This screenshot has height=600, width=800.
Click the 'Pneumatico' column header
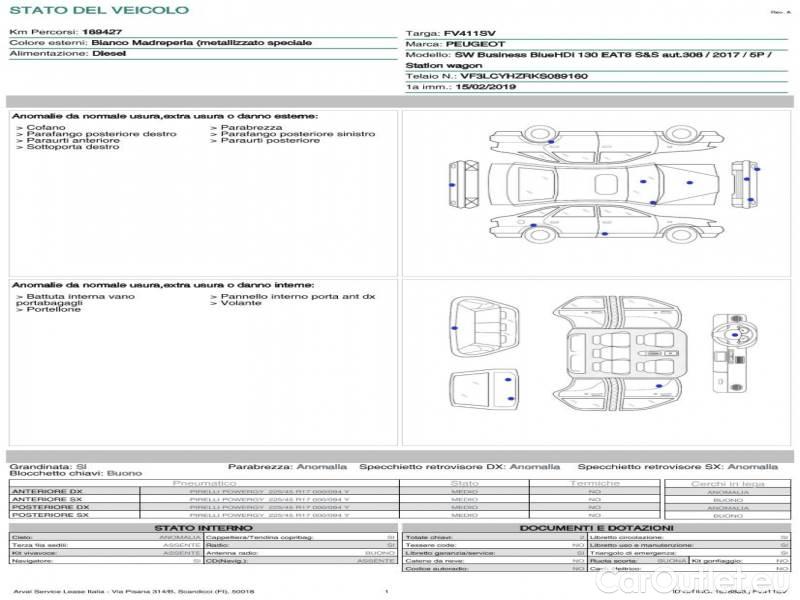[x=204, y=483]
